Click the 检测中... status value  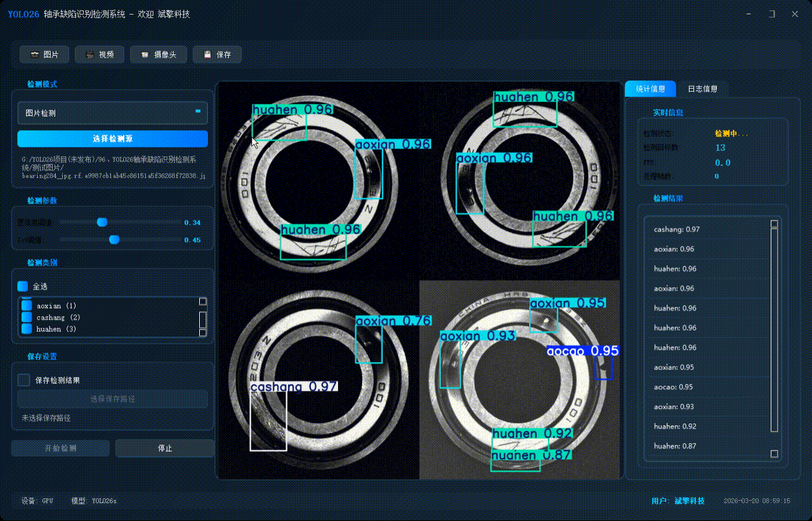click(x=731, y=134)
